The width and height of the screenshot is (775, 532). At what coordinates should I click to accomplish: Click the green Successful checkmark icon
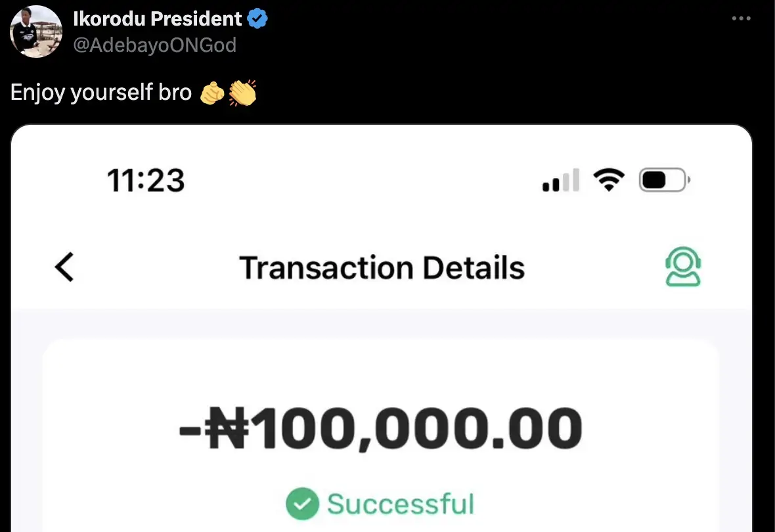click(301, 504)
